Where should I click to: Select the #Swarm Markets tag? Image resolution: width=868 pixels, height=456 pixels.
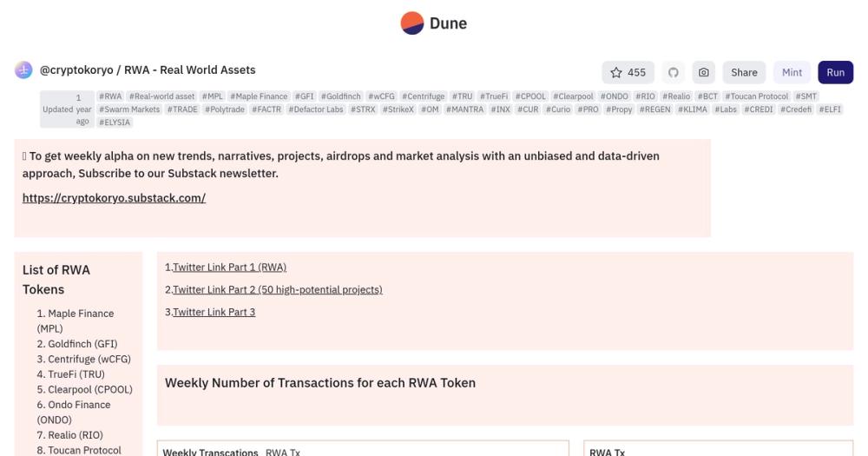[x=129, y=109]
